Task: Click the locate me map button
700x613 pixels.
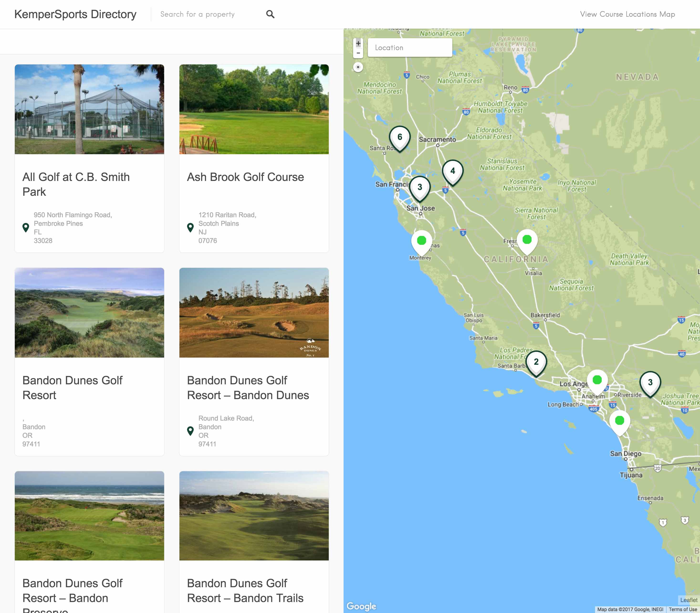Action: [358, 67]
